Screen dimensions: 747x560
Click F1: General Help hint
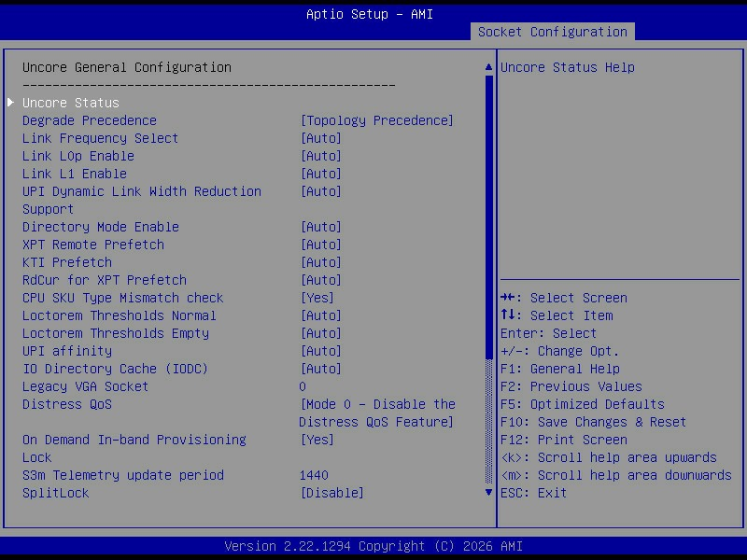pos(560,369)
